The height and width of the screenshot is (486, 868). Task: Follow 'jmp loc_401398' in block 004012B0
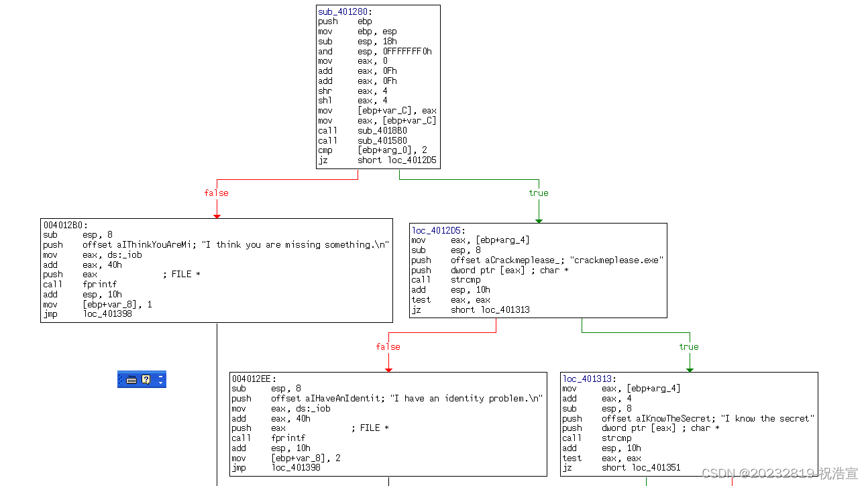tap(87, 314)
